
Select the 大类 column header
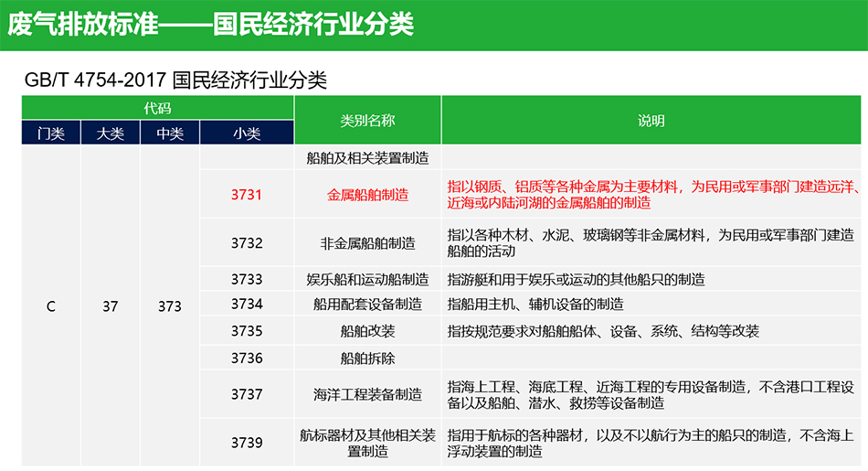coord(111,134)
